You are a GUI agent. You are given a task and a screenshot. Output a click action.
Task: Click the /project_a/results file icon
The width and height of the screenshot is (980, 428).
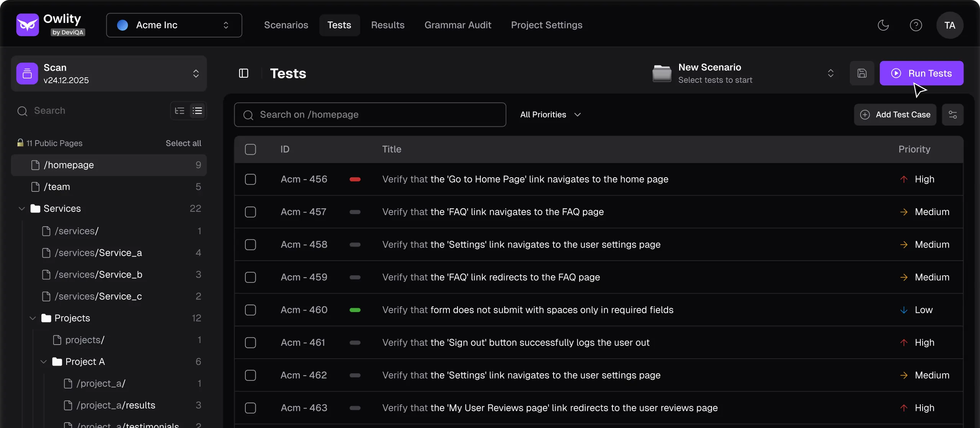[68, 405]
